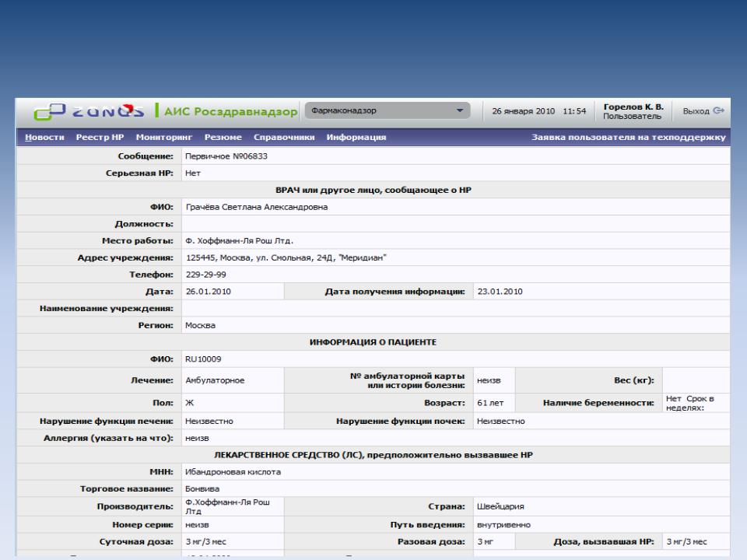The width and height of the screenshot is (747, 560).
Task: Open the Реестр НР menu
Action: tap(100, 138)
